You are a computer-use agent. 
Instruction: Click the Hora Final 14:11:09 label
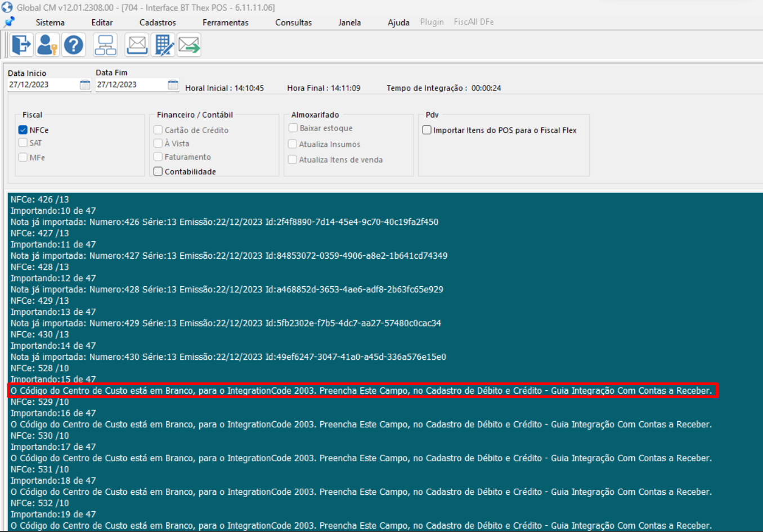coord(324,88)
